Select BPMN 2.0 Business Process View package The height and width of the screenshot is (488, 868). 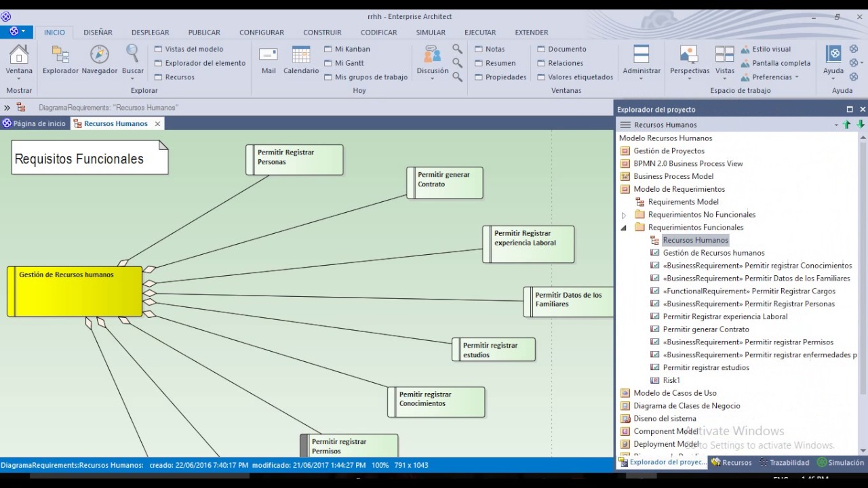pos(688,163)
